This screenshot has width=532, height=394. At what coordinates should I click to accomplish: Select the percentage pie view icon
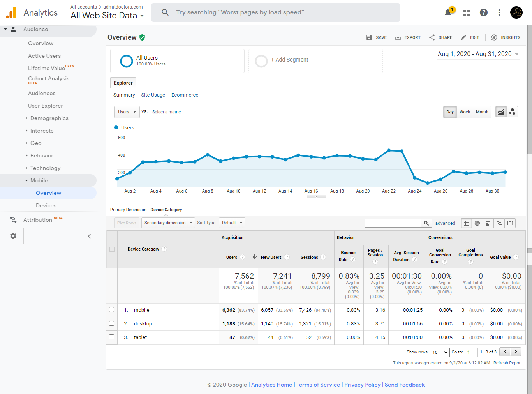pos(477,223)
